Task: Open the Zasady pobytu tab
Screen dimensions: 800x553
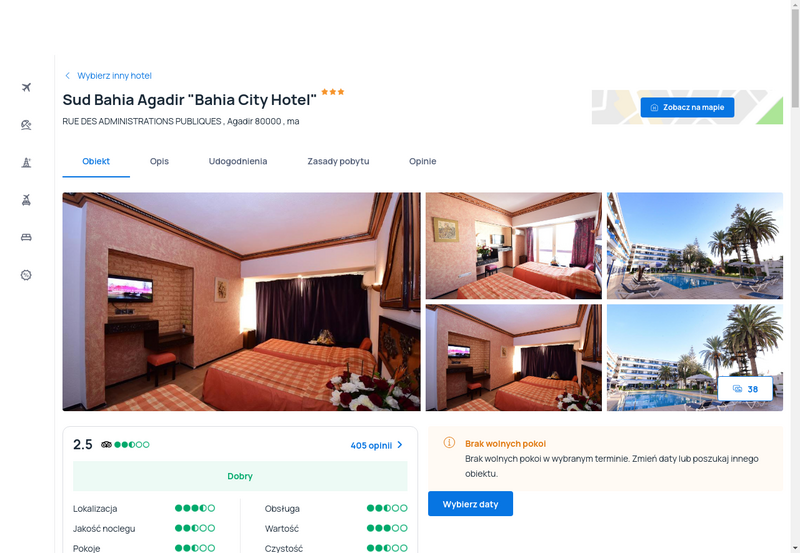Action: click(338, 161)
